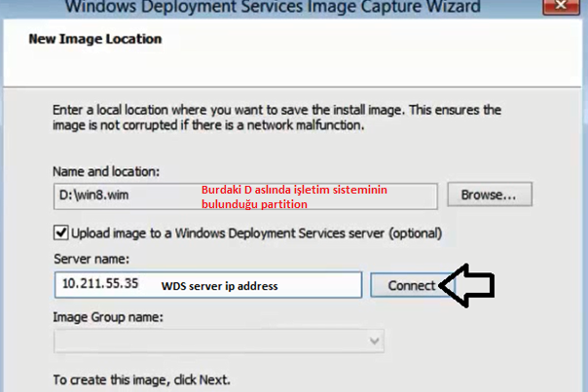Click the red Burdaki D annotation text
Viewport: 588px width, 392px height.
[x=294, y=196]
